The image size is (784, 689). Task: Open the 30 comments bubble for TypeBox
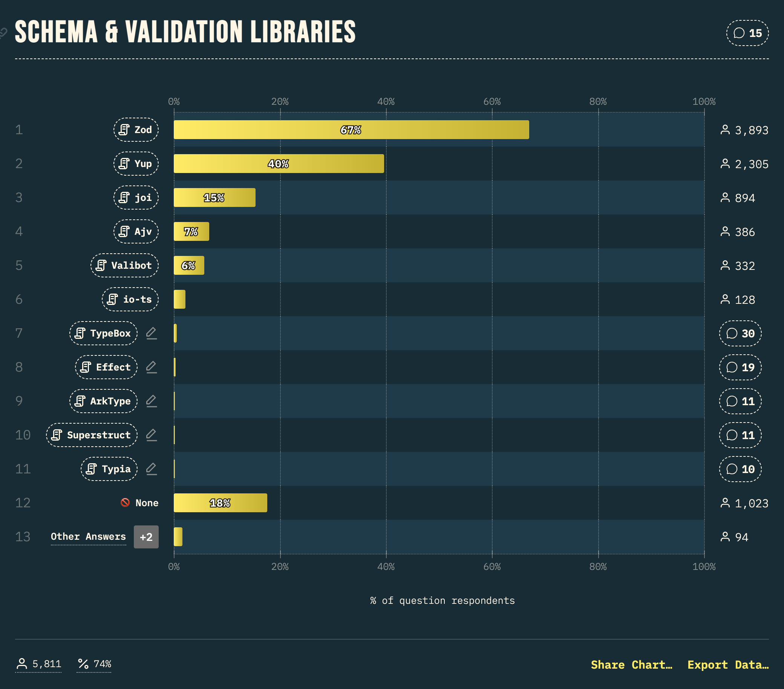tap(740, 333)
